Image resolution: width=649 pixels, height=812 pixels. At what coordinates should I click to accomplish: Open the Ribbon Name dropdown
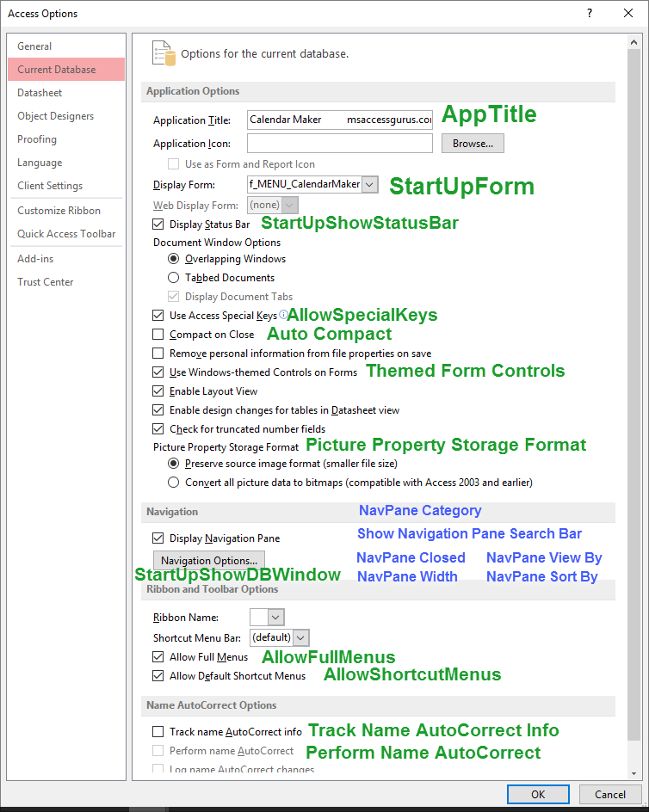pos(275,617)
